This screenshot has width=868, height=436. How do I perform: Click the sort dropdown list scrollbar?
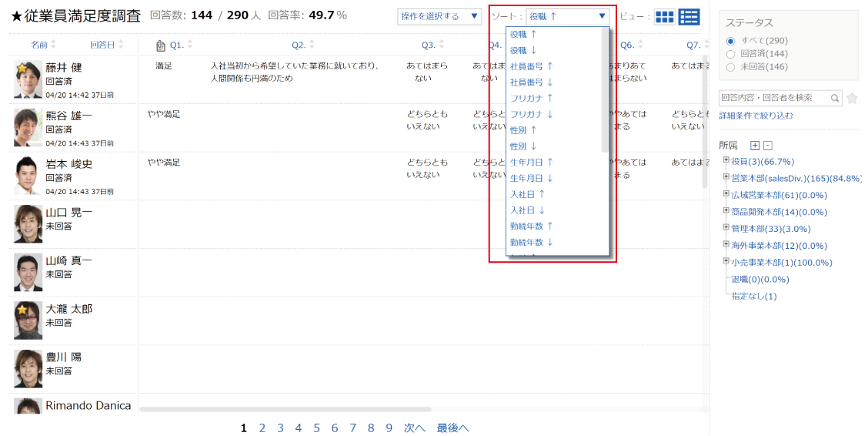605,90
